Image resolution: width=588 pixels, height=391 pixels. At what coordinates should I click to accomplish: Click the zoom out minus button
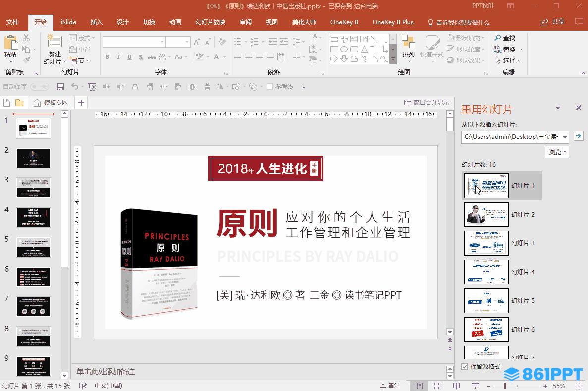489,386
